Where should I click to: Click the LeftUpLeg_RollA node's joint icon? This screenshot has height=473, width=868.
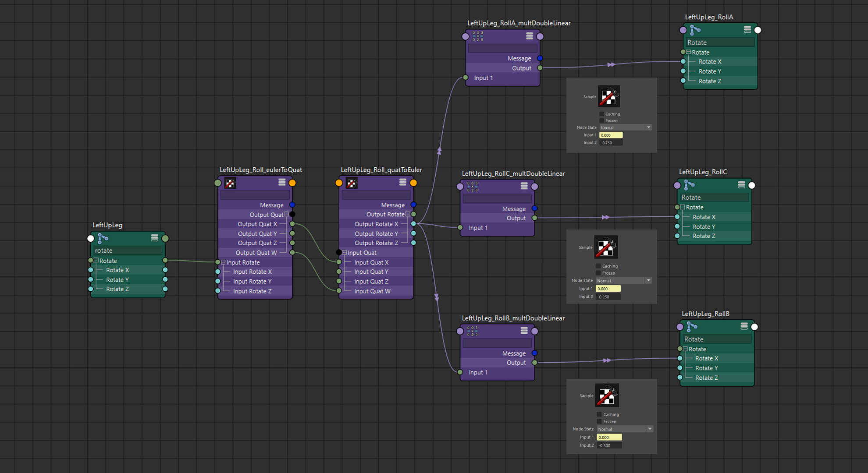coord(695,30)
